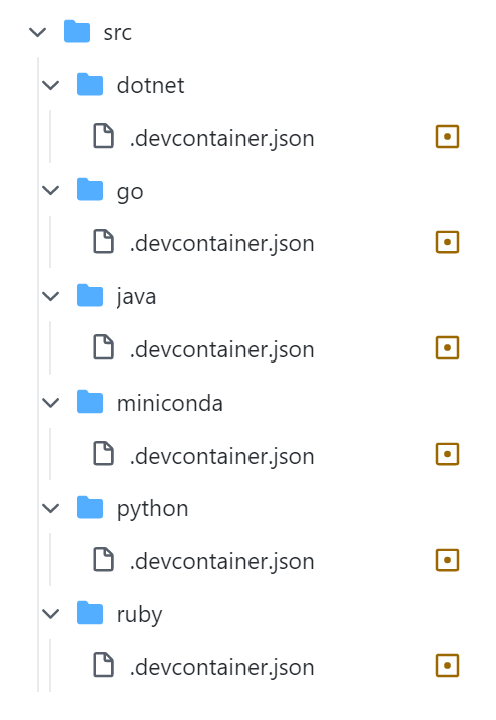Click the modified status icon for go's .devcontainer.json
Viewport: 496px width, 720px height.
(447, 242)
